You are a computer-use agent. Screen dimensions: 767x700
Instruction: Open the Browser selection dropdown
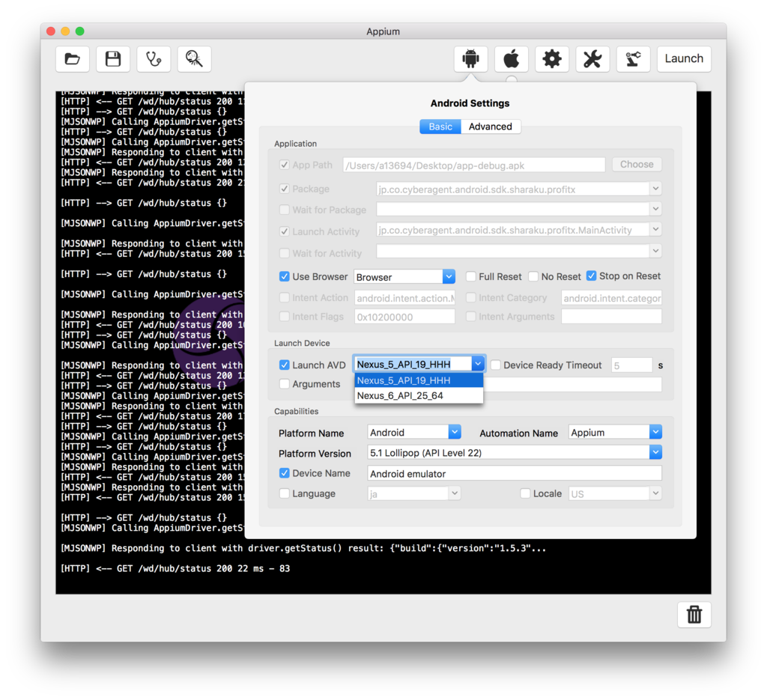click(x=449, y=277)
